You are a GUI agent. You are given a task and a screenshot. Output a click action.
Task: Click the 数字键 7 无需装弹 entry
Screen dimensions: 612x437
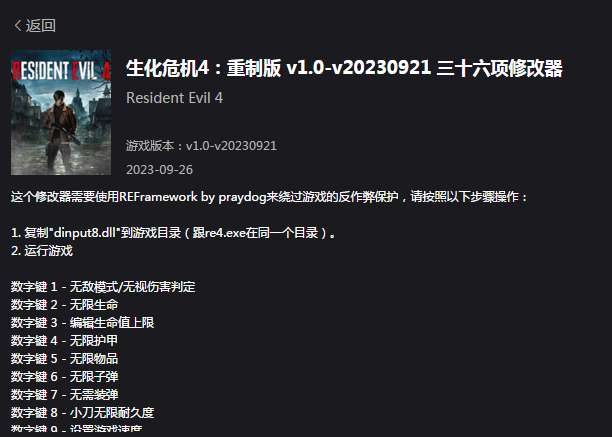click(x=64, y=394)
